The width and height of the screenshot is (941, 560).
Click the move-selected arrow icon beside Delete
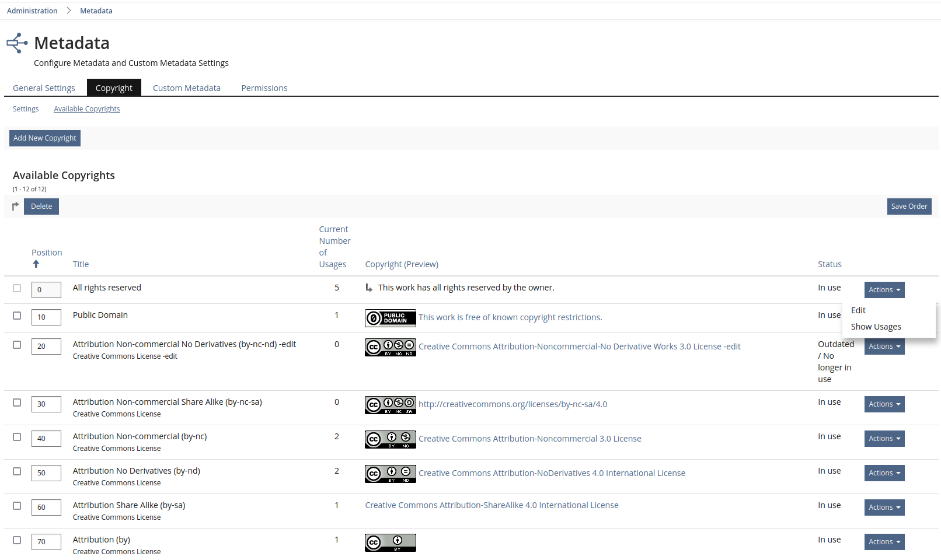15,206
